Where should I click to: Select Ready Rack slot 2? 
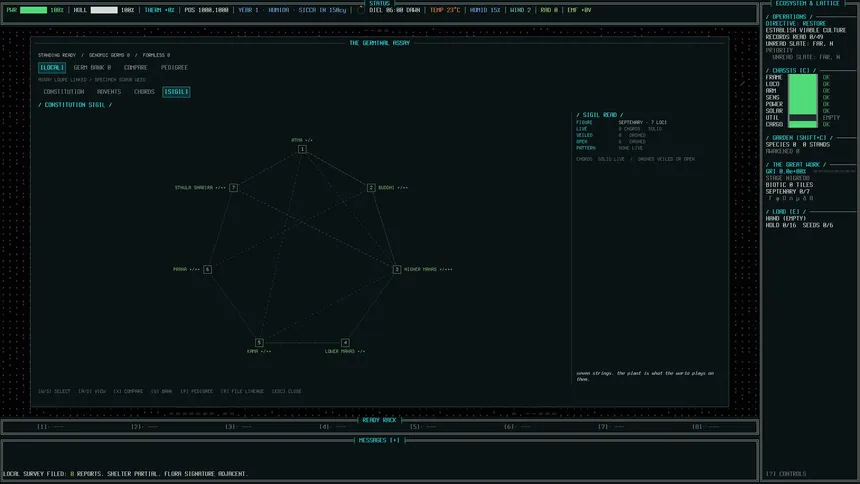pos(144,426)
